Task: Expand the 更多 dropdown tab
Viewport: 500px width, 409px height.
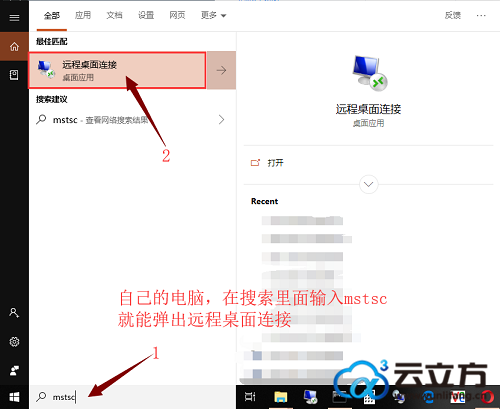Action: click(213, 15)
